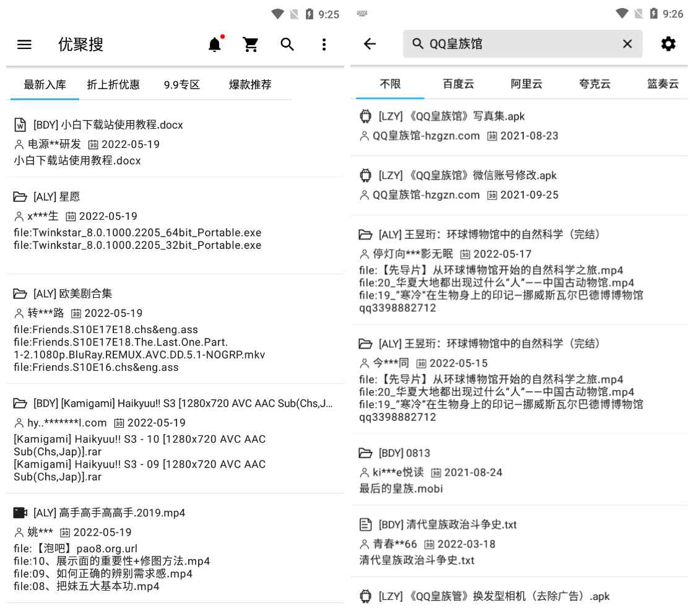Open [LZY]《QQ皇族馆》微信账号修改.apk result
This screenshot has width=694, height=616.
pyautogui.click(x=467, y=175)
